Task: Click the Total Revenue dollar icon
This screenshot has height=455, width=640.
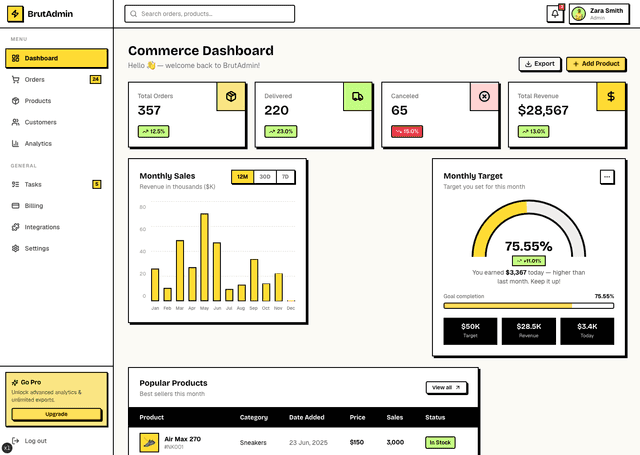Action: click(x=611, y=97)
